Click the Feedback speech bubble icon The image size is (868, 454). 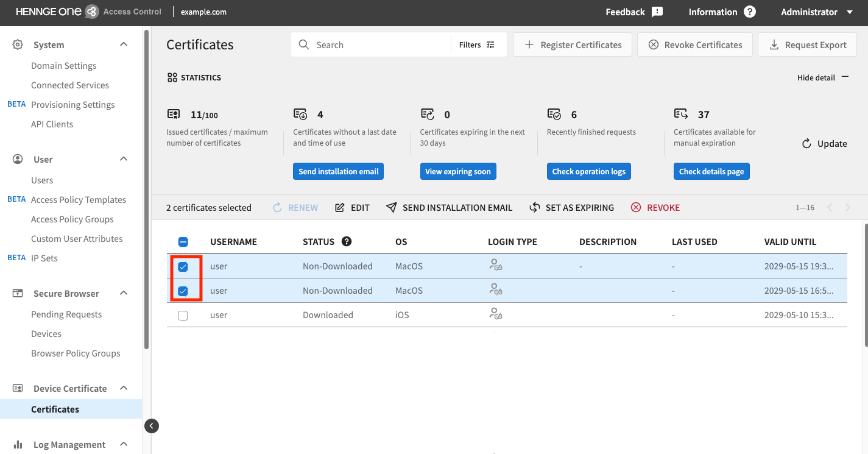(x=657, y=12)
